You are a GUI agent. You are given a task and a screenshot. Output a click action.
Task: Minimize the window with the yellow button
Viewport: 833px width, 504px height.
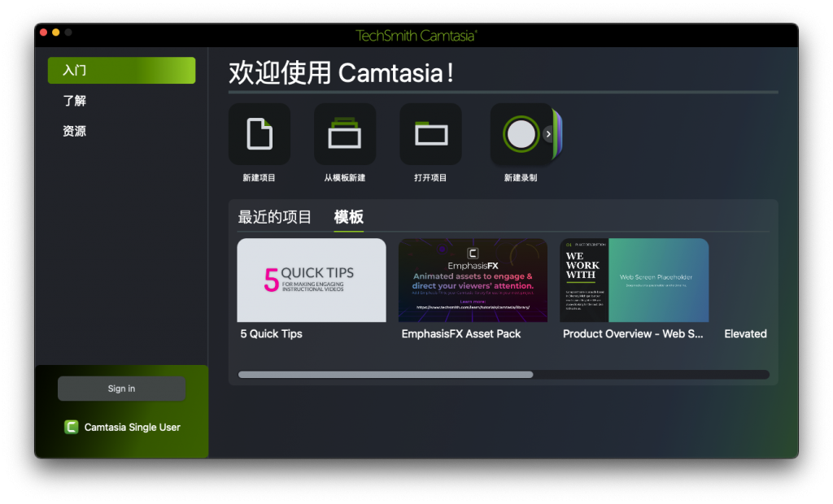(56, 33)
